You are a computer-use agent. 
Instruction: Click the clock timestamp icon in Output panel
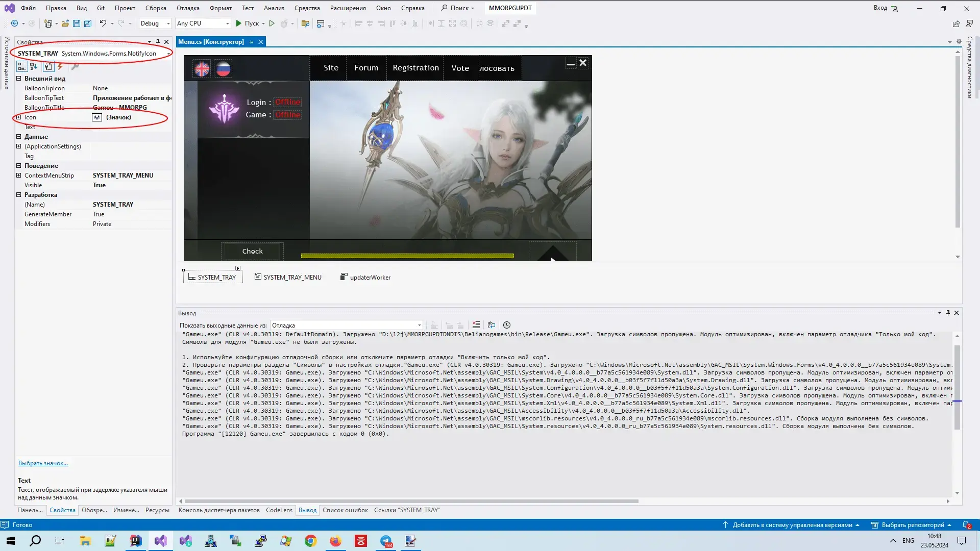point(507,325)
